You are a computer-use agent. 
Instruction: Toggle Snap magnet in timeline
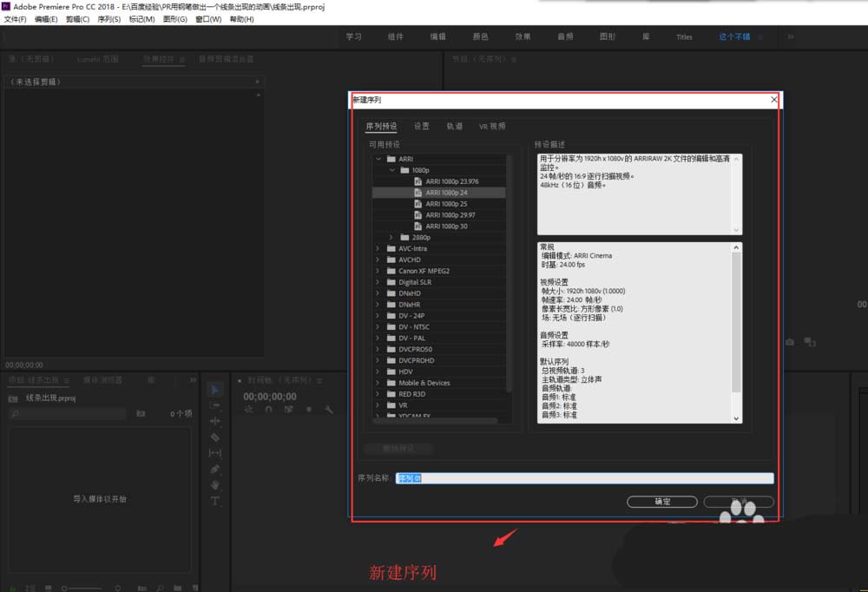tap(268, 410)
